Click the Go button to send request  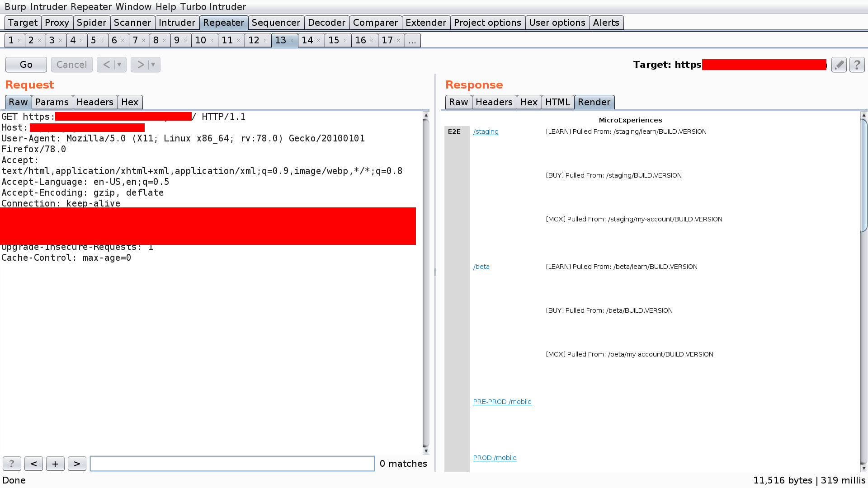click(26, 64)
